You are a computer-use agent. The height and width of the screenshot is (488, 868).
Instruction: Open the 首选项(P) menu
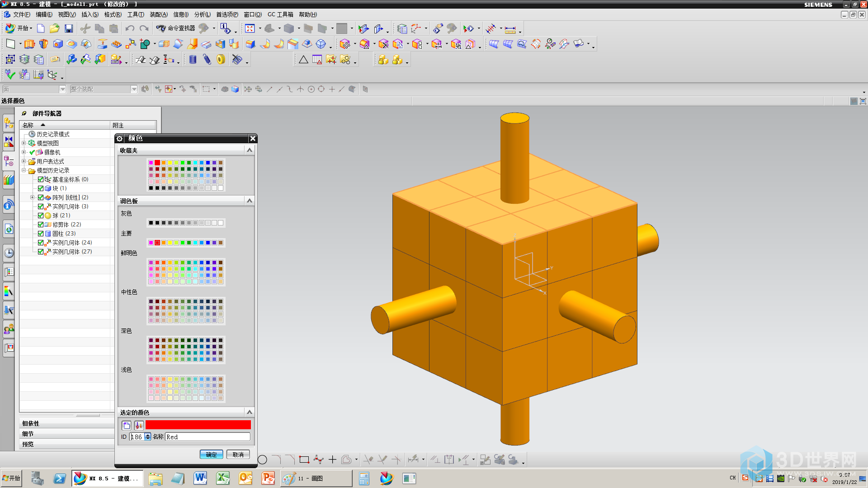pos(227,14)
